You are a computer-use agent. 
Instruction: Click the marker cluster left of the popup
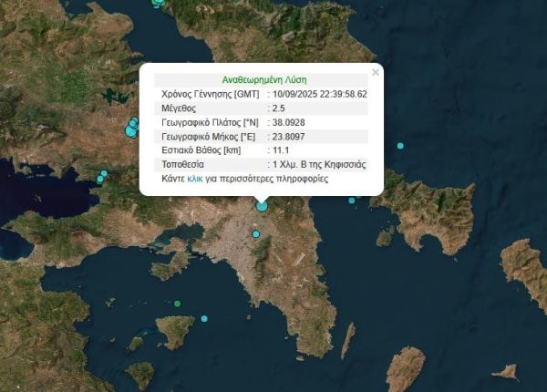133,124
